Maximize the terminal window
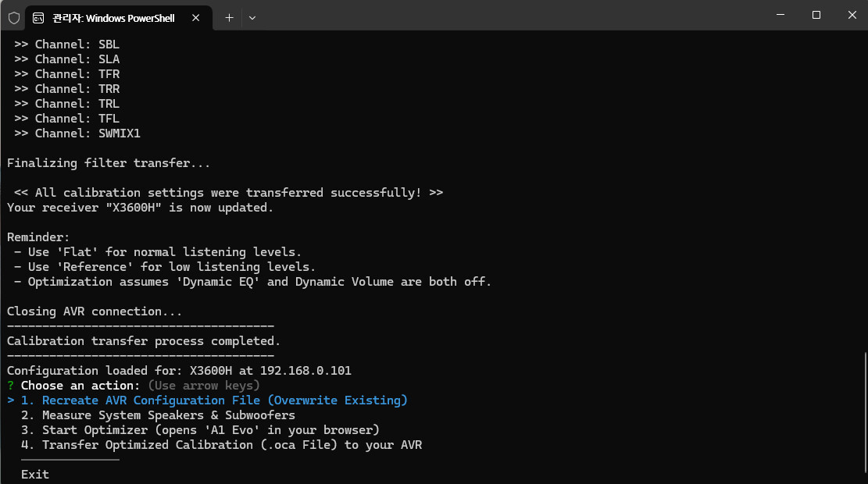 coord(816,15)
